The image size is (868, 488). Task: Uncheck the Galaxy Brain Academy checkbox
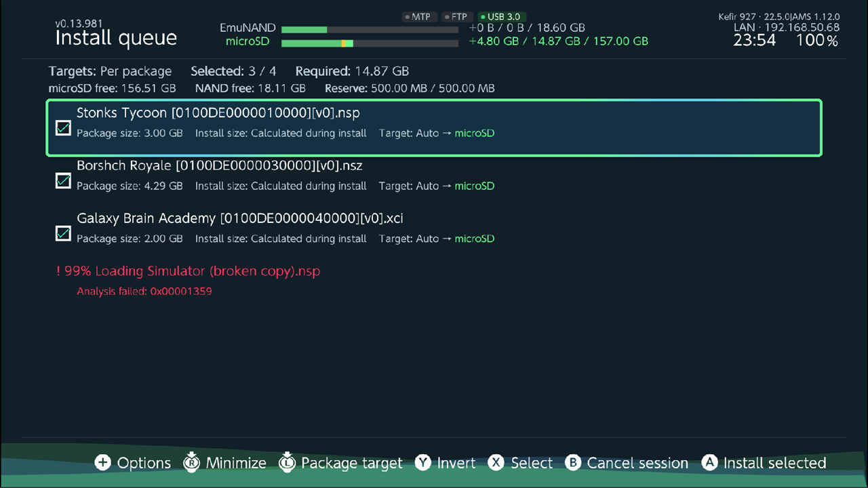63,233
